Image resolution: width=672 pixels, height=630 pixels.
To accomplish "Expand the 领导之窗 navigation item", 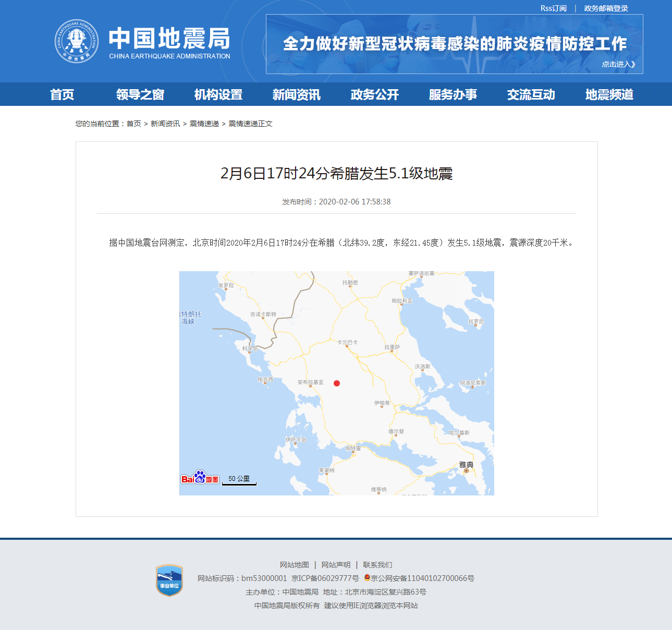I will (140, 94).
